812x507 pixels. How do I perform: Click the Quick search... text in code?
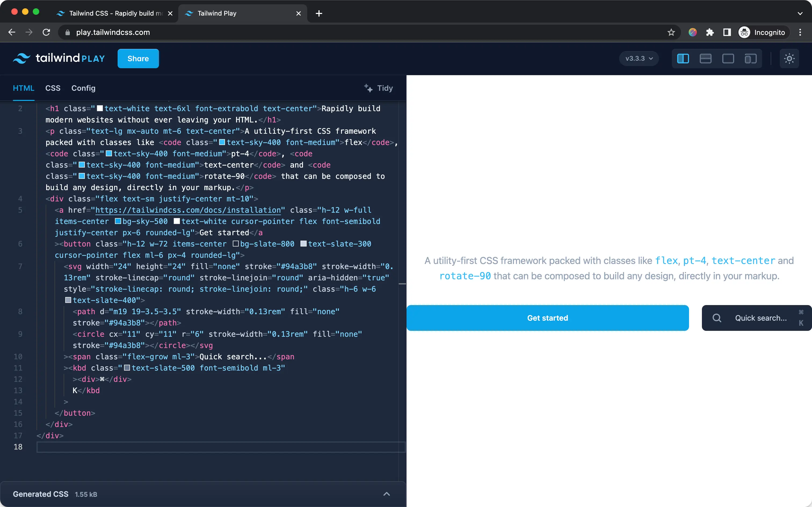[233, 356]
